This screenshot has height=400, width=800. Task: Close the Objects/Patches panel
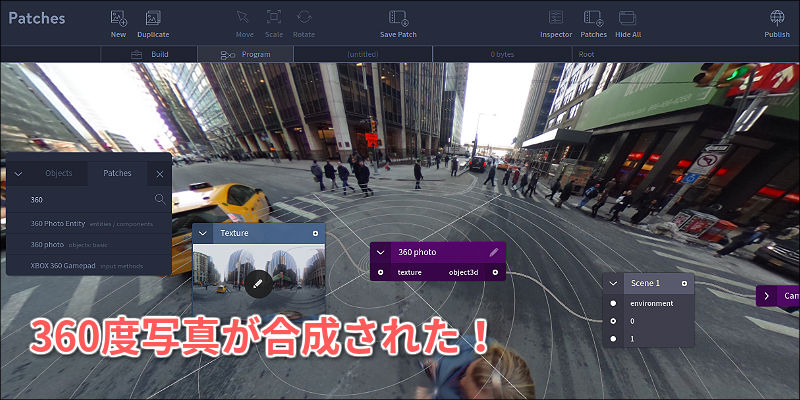tap(160, 174)
